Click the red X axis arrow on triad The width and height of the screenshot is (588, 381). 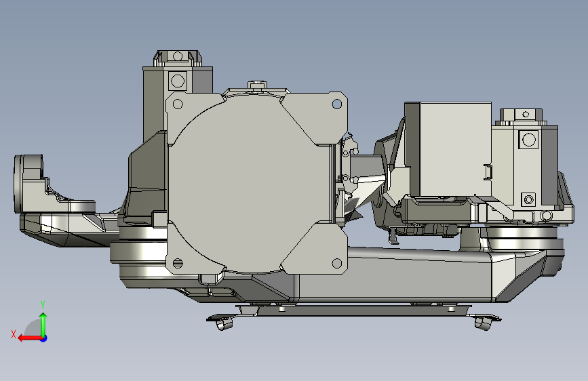point(29,338)
